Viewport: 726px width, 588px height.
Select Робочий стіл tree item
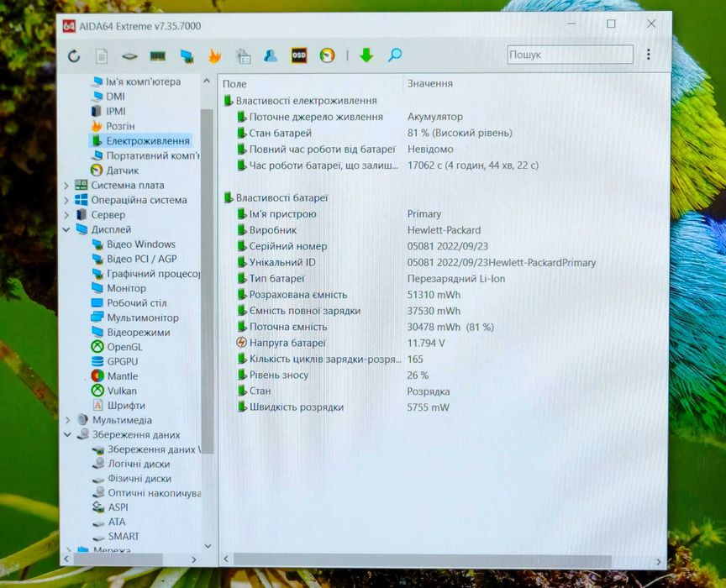(129, 302)
